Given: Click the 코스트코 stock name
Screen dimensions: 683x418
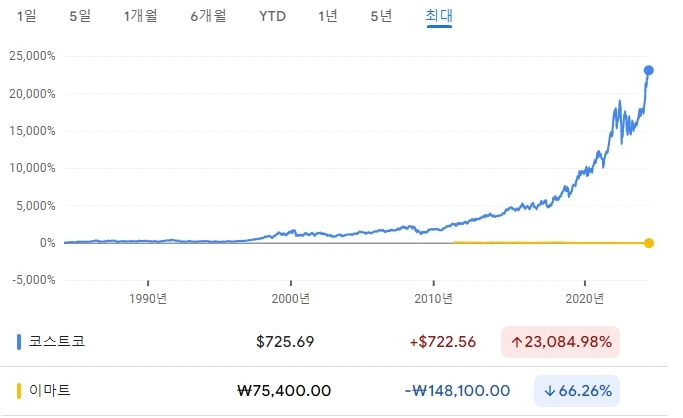Looking at the screenshot, I should [57, 341].
